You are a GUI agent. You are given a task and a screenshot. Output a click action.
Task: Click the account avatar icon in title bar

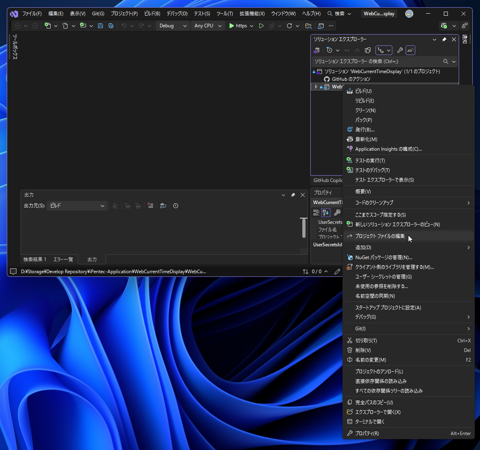[x=409, y=14]
